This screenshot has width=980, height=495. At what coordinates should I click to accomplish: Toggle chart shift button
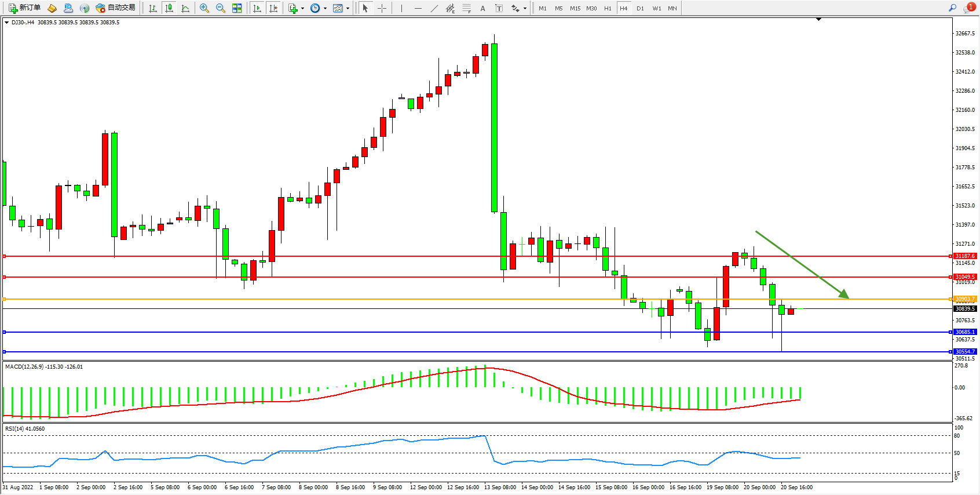pos(273,8)
